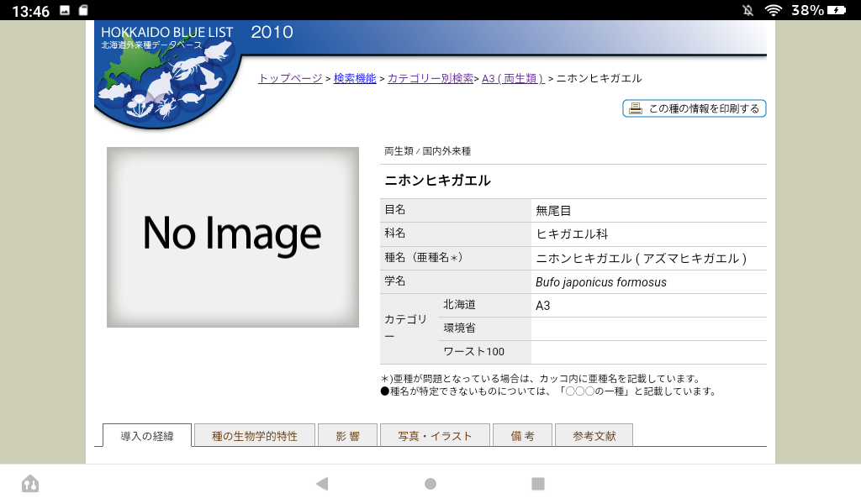Click the 目名 row label
Viewport: 861px width, 504px height.
pyautogui.click(x=395, y=209)
